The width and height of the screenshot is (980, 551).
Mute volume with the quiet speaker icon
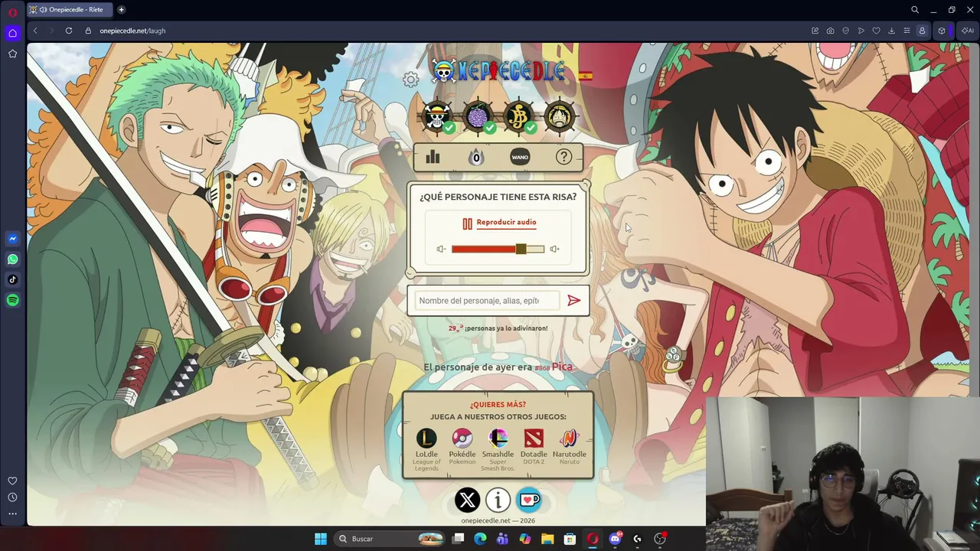[x=441, y=249]
